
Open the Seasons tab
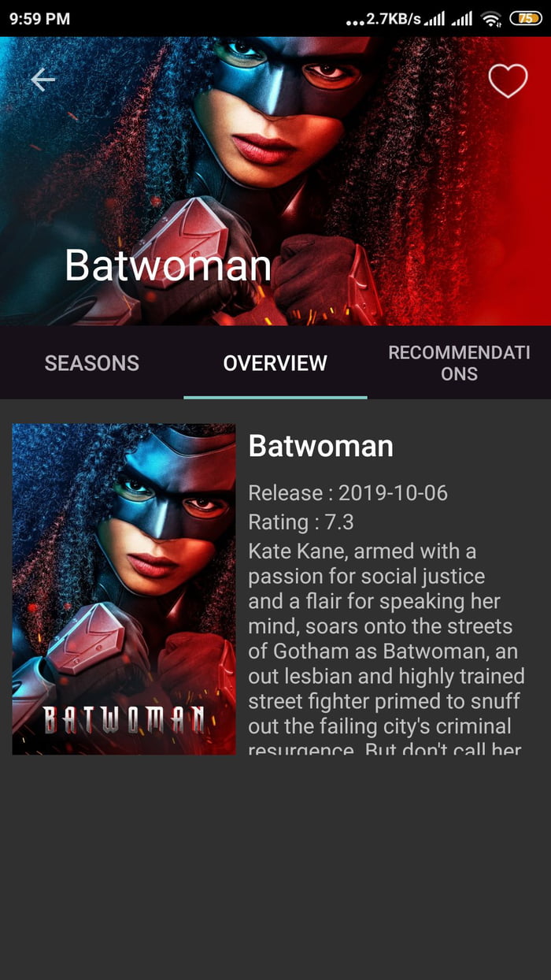(92, 363)
